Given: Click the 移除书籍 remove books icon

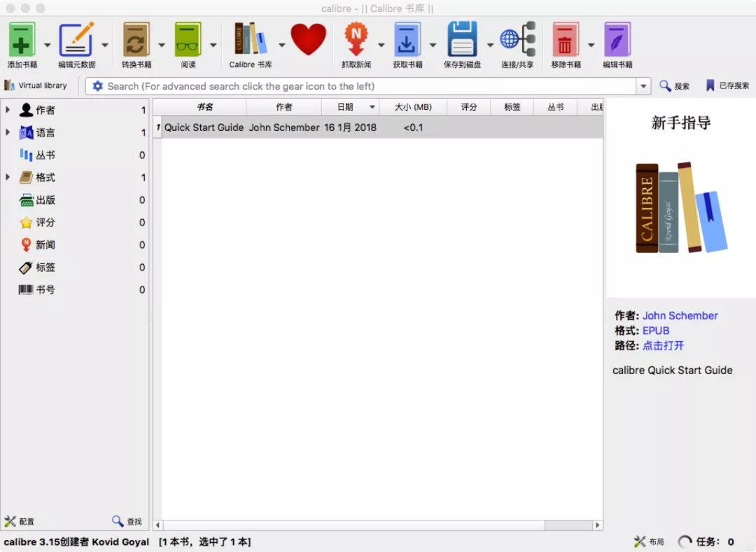Looking at the screenshot, I should 566,40.
